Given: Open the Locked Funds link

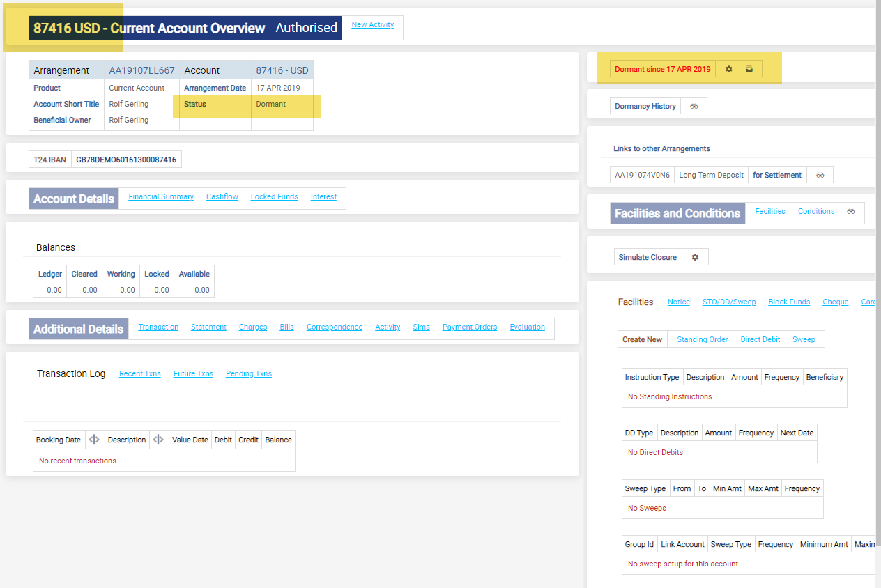Looking at the screenshot, I should click(274, 197).
